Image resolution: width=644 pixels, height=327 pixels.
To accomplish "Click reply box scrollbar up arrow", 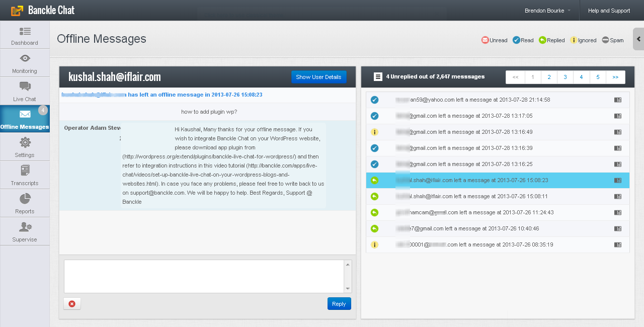I will click(348, 264).
